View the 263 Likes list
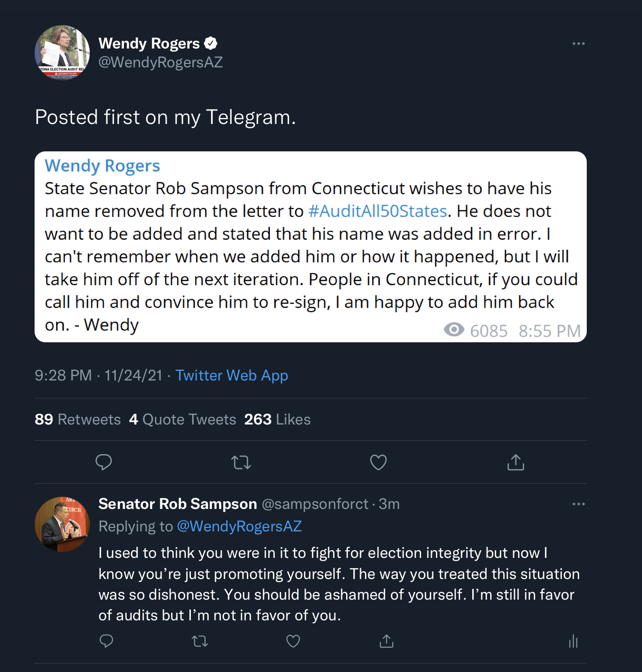 277,420
